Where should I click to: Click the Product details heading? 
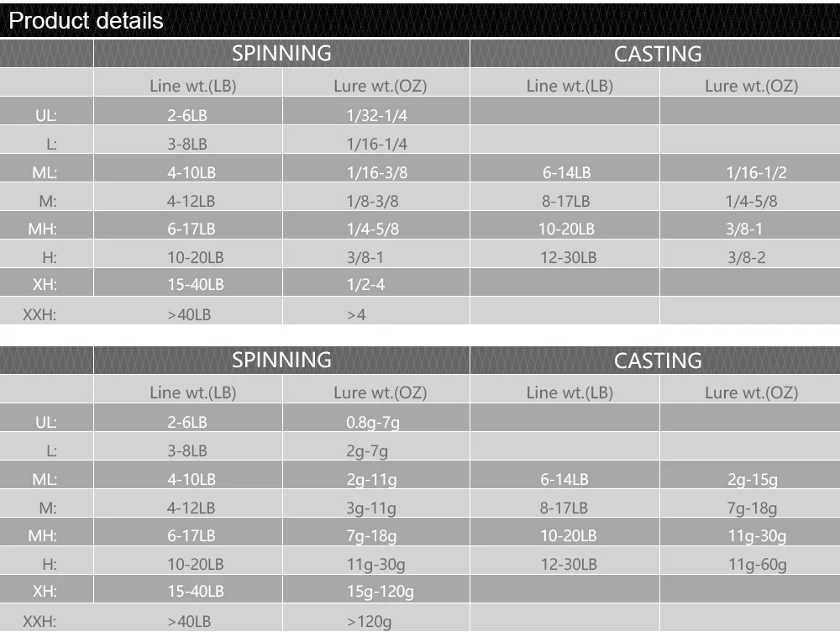pos(87,21)
